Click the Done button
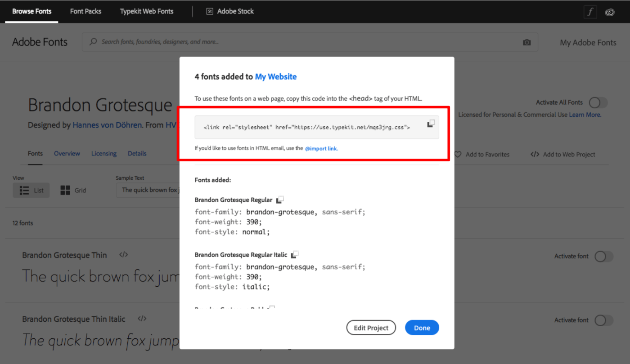Image resolution: width=630 pixels, height=364 pixels. coord(422,328)
